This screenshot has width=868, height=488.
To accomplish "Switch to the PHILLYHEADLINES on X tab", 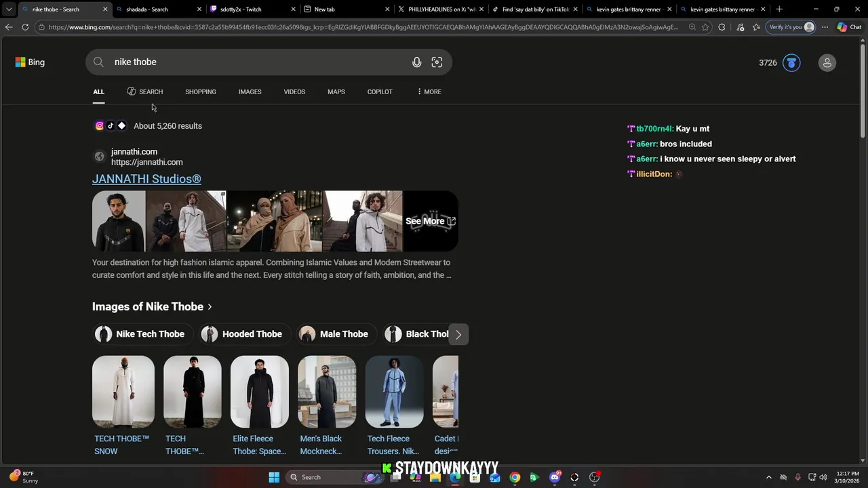I will point(441,9).
